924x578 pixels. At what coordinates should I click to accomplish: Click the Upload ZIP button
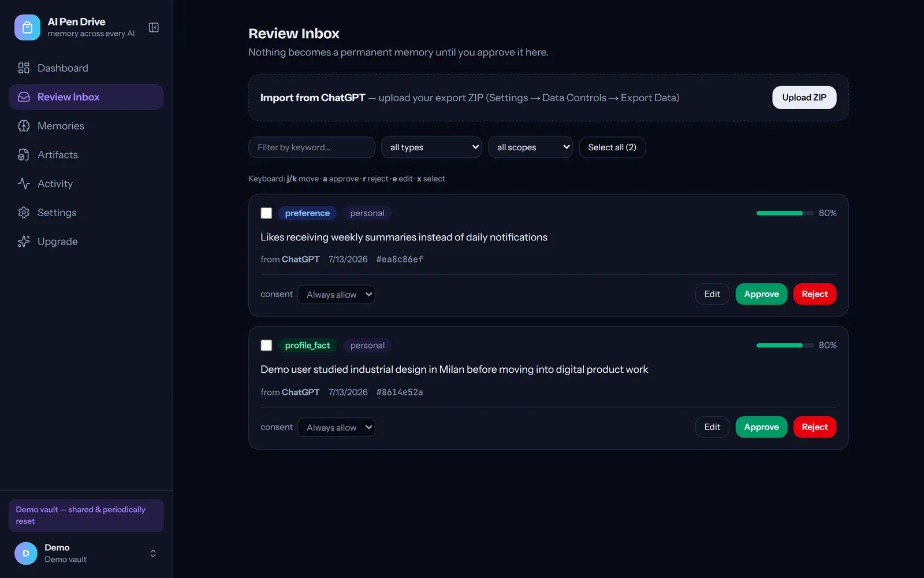point(804,98)
